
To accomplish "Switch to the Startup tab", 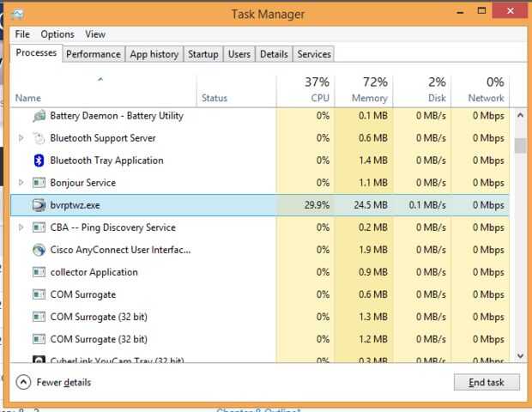I will [x=203, y=54].
